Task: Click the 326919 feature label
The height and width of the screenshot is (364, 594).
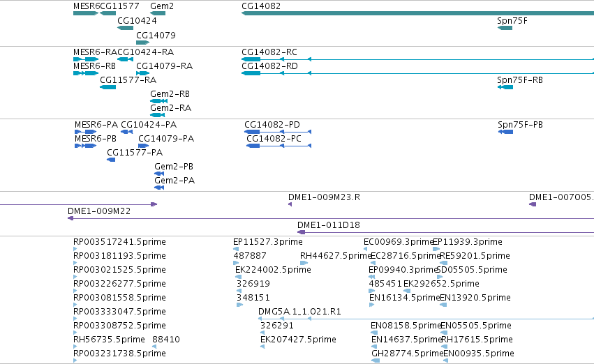Action: 253,285
